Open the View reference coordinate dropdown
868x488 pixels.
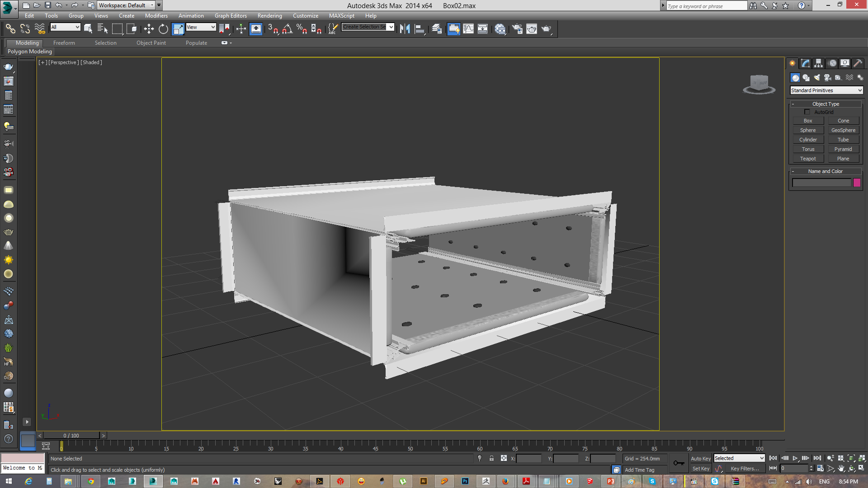[201, 27]
